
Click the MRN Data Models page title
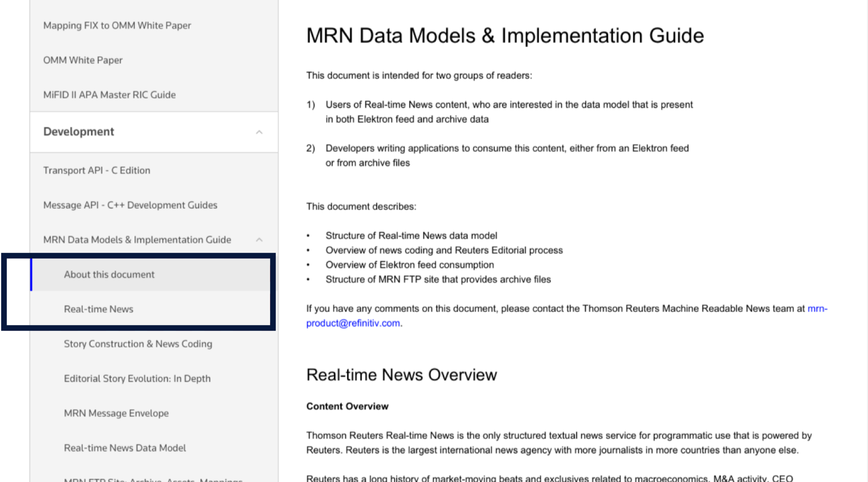(x=505, y=36)
